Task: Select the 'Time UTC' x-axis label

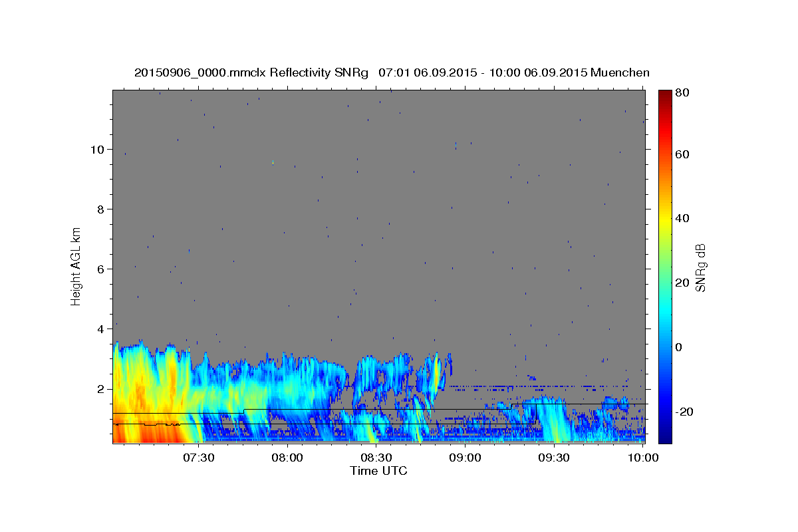Action: coord(378,471)
